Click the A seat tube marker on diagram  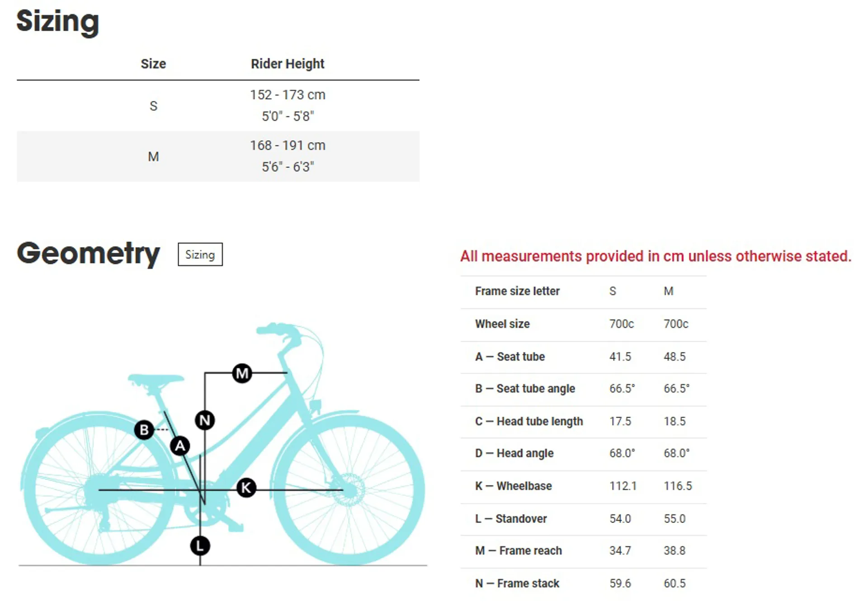pos(180,446)
